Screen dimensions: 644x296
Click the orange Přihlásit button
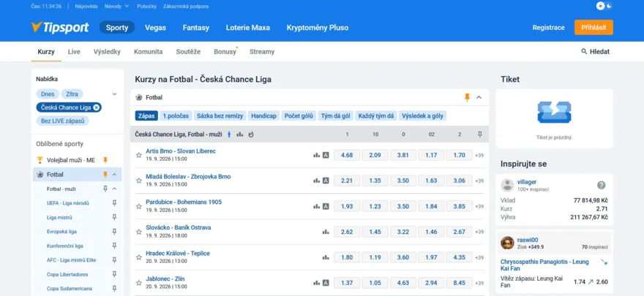point(594,28)
